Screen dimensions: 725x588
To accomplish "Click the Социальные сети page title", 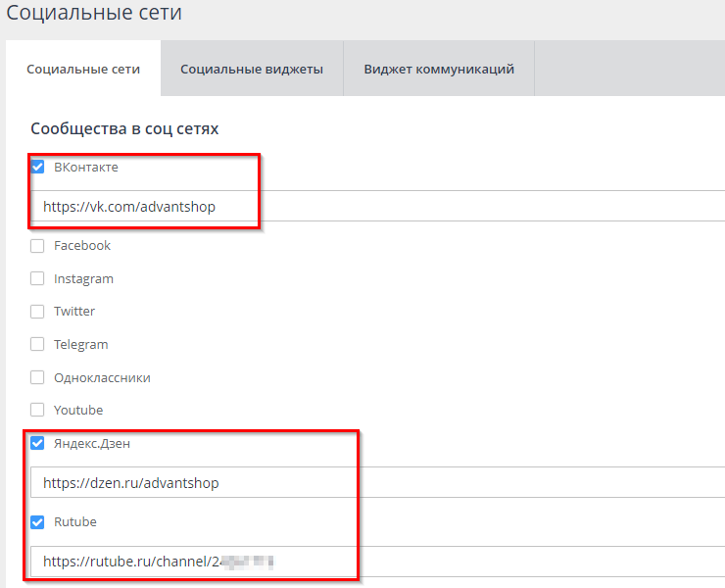I will (x=94, y=14).
